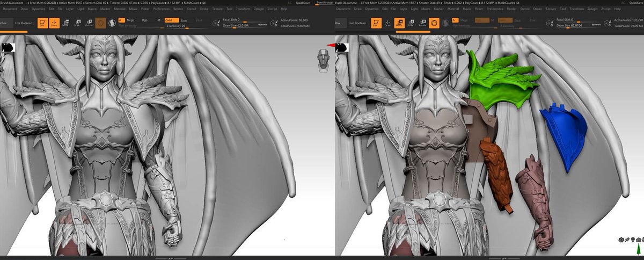Click bottom divider arrow handle under left viewport
This screenshot has width=644, height=260.
coord(171,258)
